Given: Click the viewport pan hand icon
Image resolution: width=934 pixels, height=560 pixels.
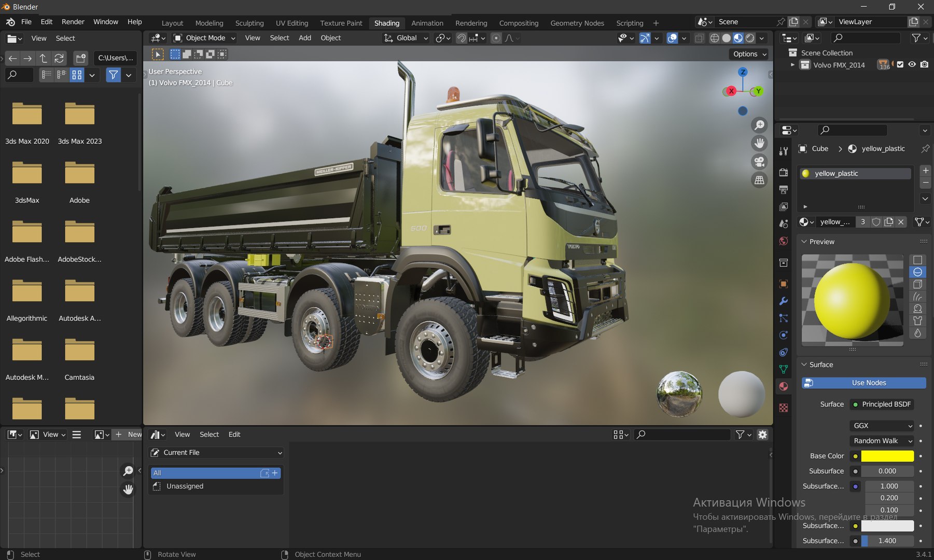Looking at the screenshot, I should pos(759,143).
